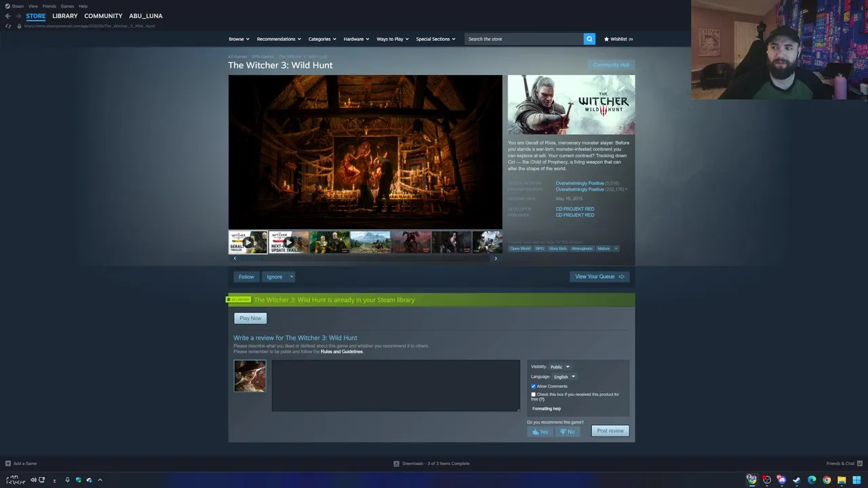
Task: Select the STORE tab
Action: tap(36, 16)
